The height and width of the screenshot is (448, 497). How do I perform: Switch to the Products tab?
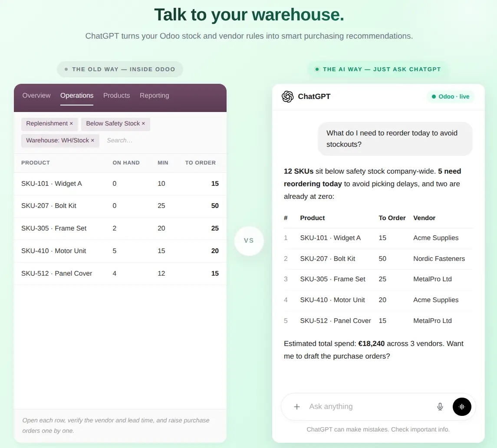click(116, 96)
